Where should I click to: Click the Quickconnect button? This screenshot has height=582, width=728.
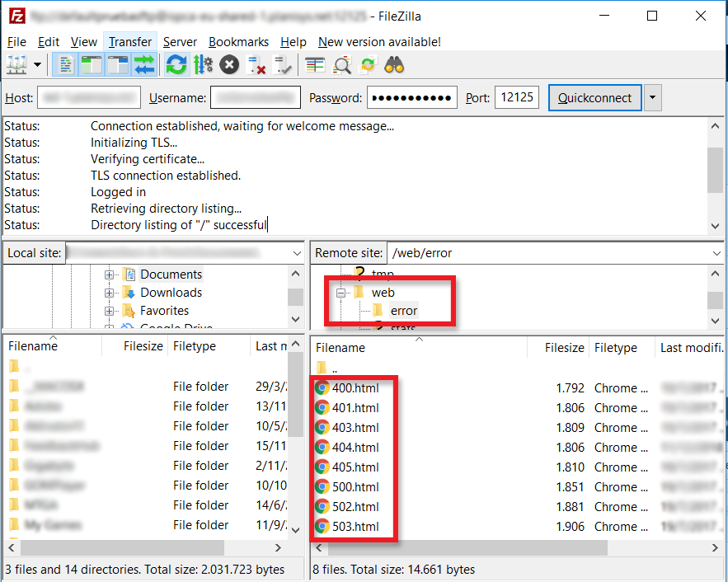(594, 98)
